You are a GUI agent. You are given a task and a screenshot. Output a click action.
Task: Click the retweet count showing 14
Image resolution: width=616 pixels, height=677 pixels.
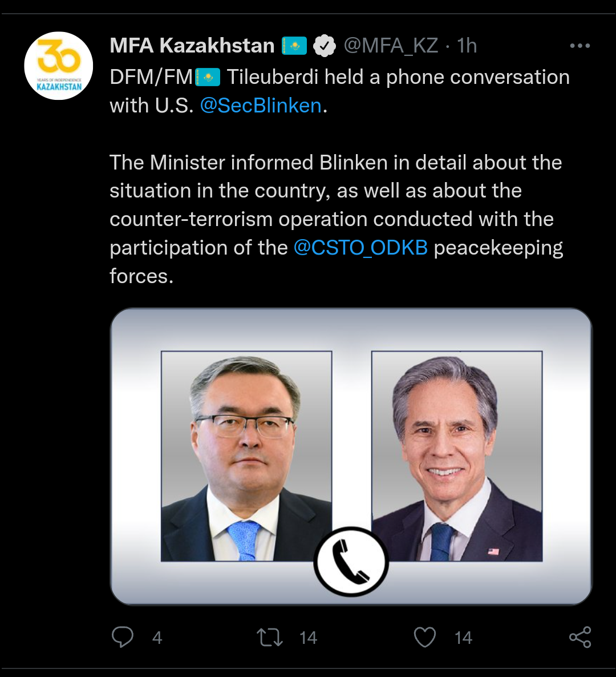pyautogui.click(x=308, y=638)
